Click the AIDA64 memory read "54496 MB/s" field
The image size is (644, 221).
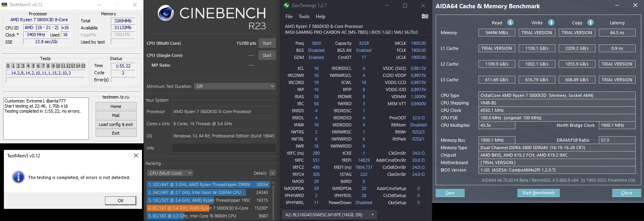pos(497,33)
